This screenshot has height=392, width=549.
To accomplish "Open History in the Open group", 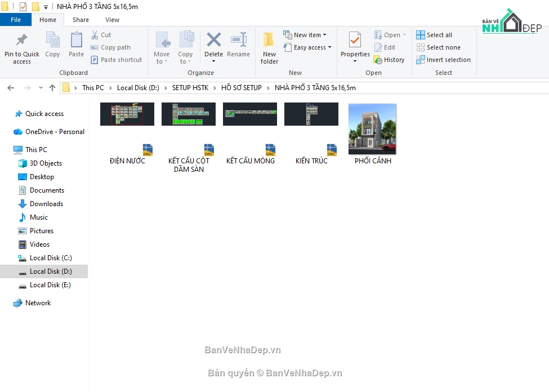I will click(x=389, y=60).
